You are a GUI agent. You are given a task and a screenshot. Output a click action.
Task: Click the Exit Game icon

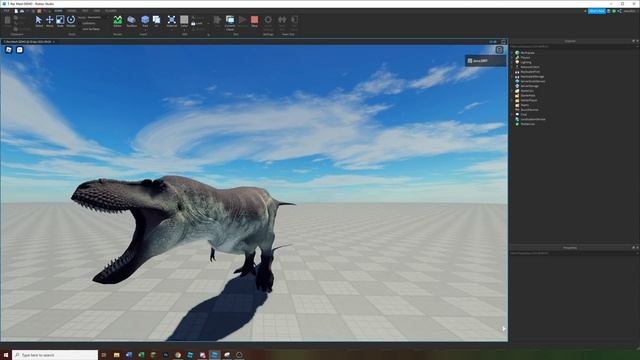294,22
